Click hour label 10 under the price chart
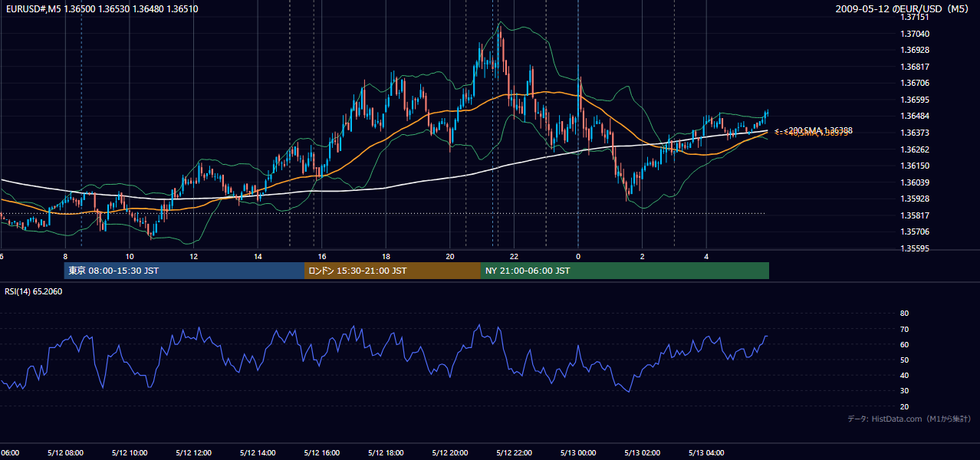The width and height of the screenshot is (980, 460). 130,257
